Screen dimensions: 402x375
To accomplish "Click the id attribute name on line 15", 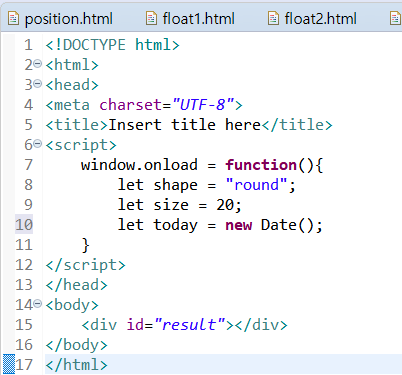I will (x=135, y=325).
